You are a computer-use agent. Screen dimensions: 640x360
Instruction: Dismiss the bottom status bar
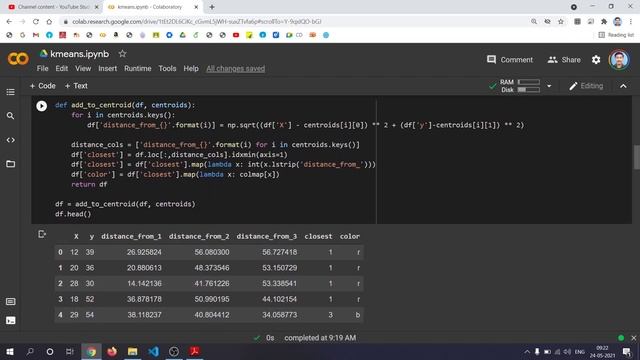[x=633, y=338]
